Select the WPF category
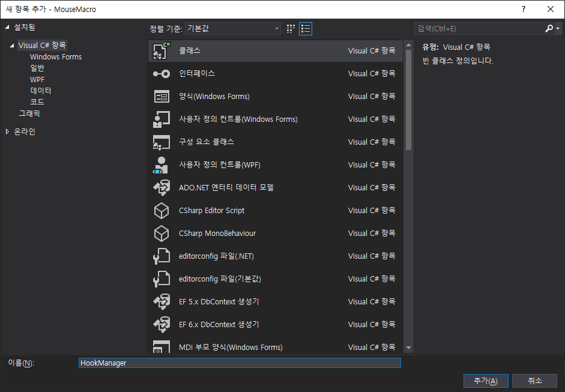Viewport: 565px width, 392px height. click(37, 79)
